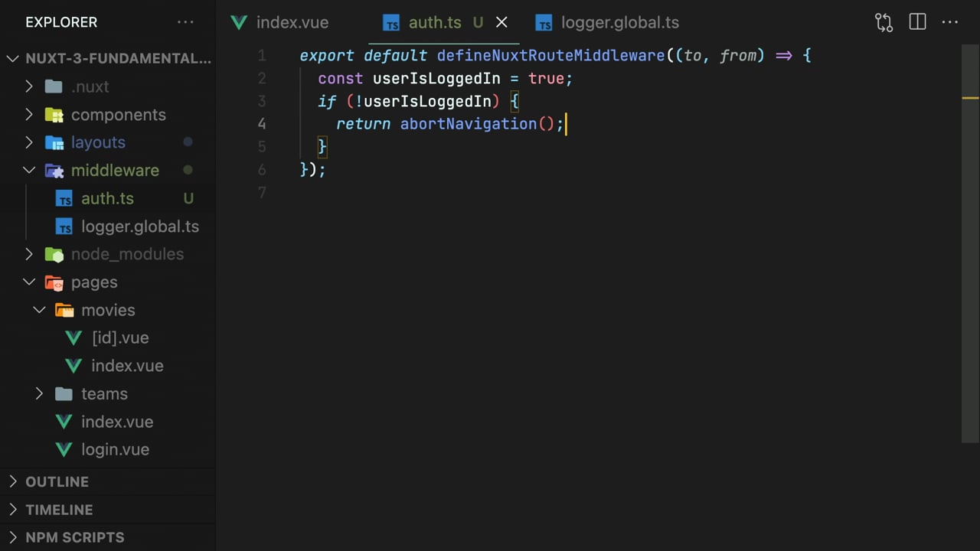Click line number 7 in gutter
Viewport: 980px width, 551px height.
[262, 192]
